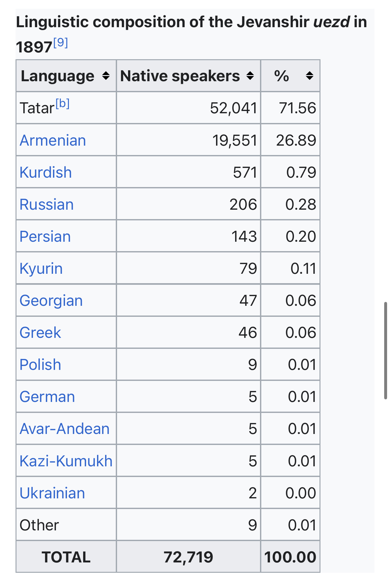
Task: Sort table by Native speakers arrows
Action: point(250,76)
